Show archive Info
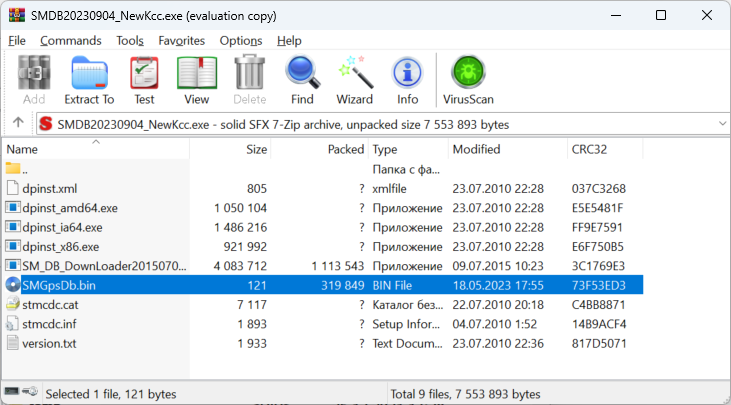 407,79
